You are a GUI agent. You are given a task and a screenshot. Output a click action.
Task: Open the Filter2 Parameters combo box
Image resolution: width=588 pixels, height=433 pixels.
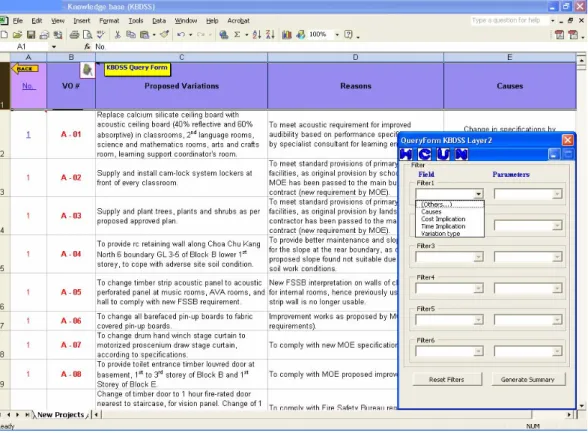528,225
